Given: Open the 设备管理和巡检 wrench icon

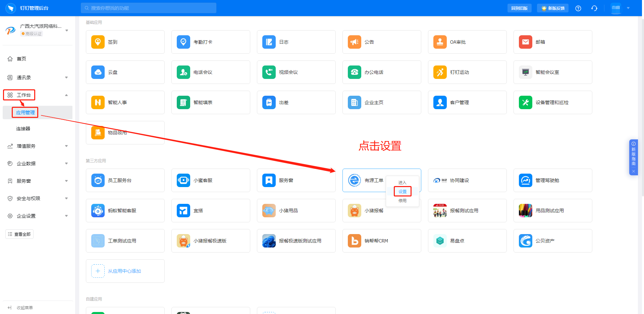Looking at the screenshot, I should point(526,102).
